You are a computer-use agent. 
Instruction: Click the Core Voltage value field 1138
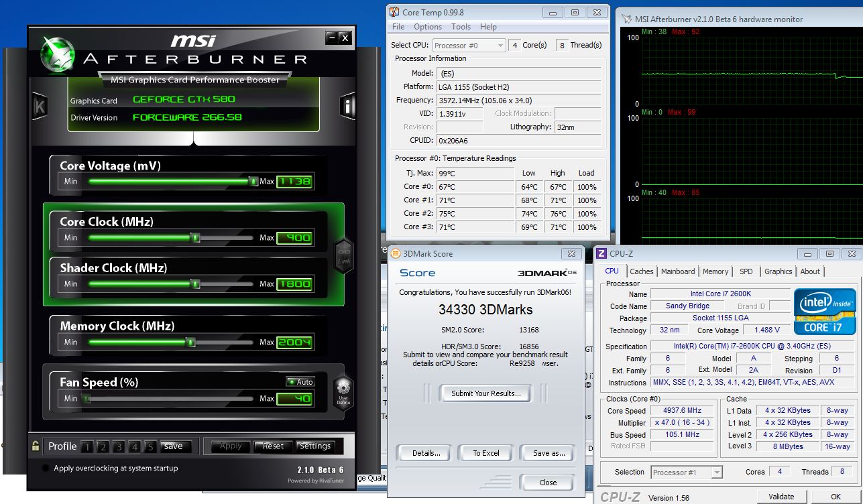pyautogui.click(x=294, y=182)
